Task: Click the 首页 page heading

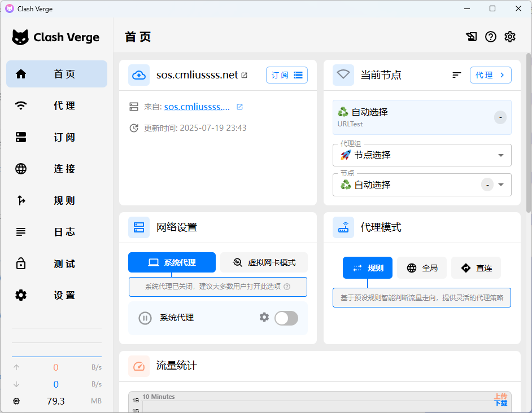Action: [x=138, y=37]
